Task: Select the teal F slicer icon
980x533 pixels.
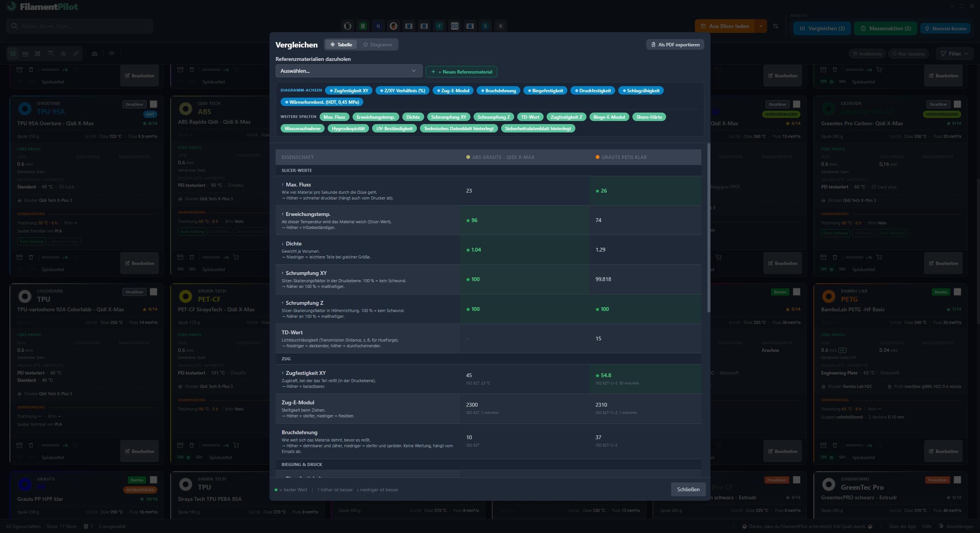Action: tap(439, 26)
